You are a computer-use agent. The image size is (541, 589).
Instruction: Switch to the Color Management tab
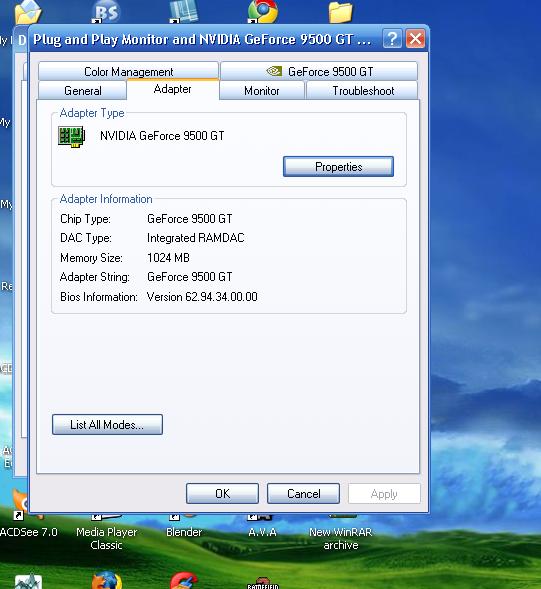point(128,71)
